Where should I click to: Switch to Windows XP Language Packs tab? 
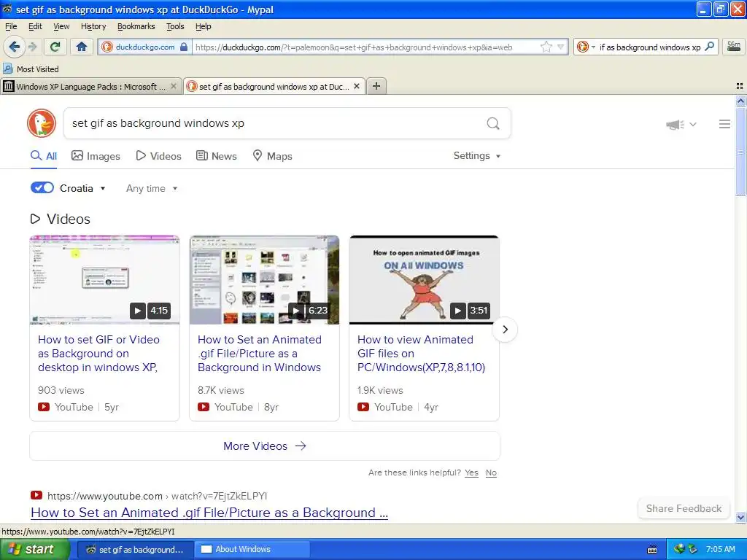click(x=90, y=86)
